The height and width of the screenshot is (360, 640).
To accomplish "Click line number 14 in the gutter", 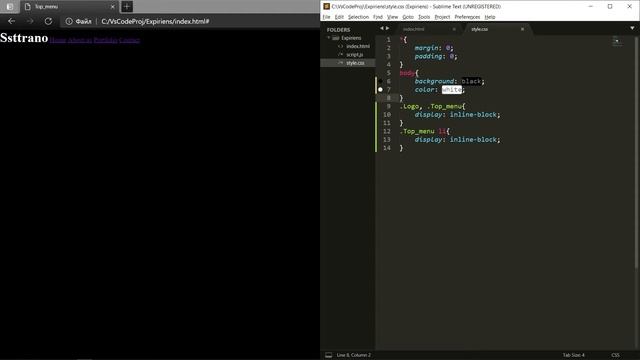I will click(x=387, y=148).
